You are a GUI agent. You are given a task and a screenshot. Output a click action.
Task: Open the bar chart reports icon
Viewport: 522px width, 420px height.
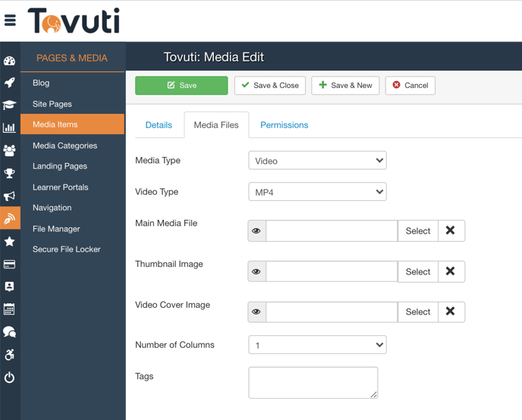point(9,127)
